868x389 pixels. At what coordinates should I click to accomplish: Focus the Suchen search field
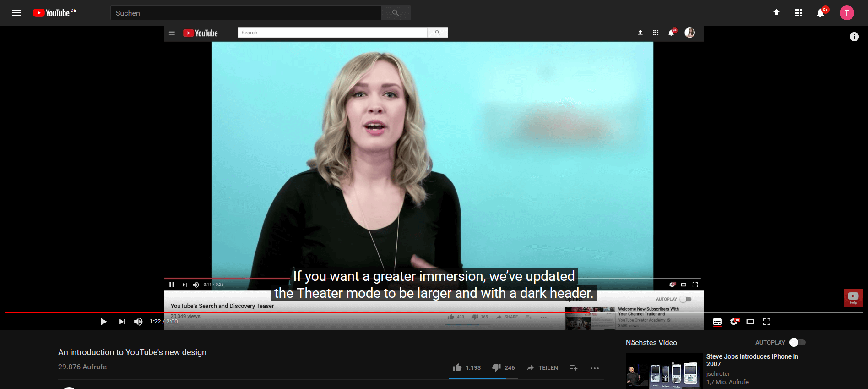pos(246,13)
